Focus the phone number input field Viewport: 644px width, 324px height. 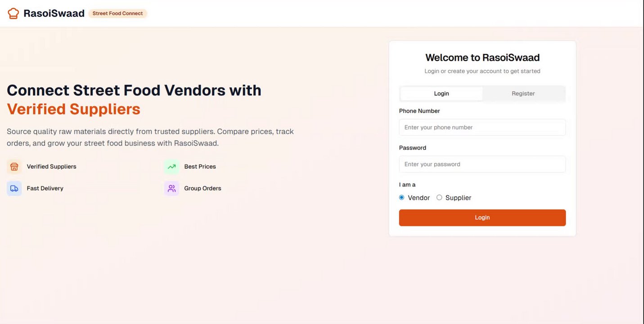tap(482, 127)
